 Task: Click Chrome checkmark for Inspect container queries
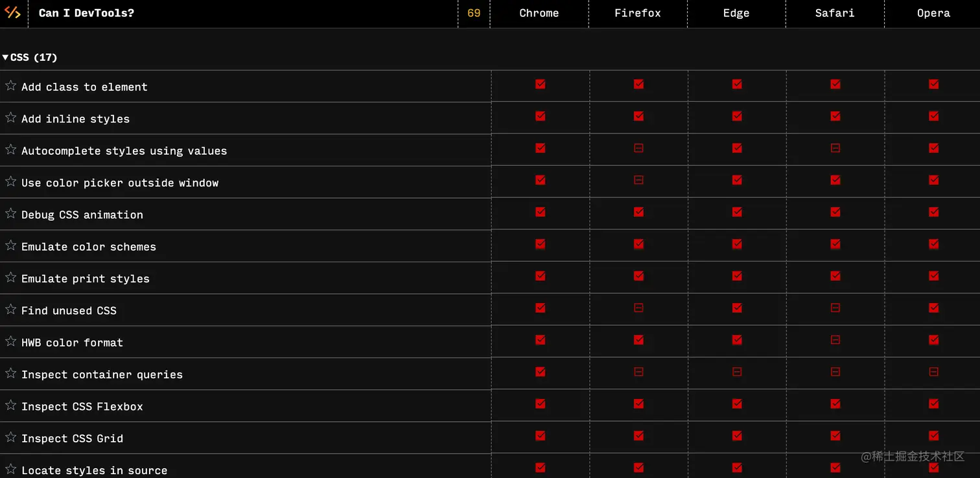click(541, 372)
